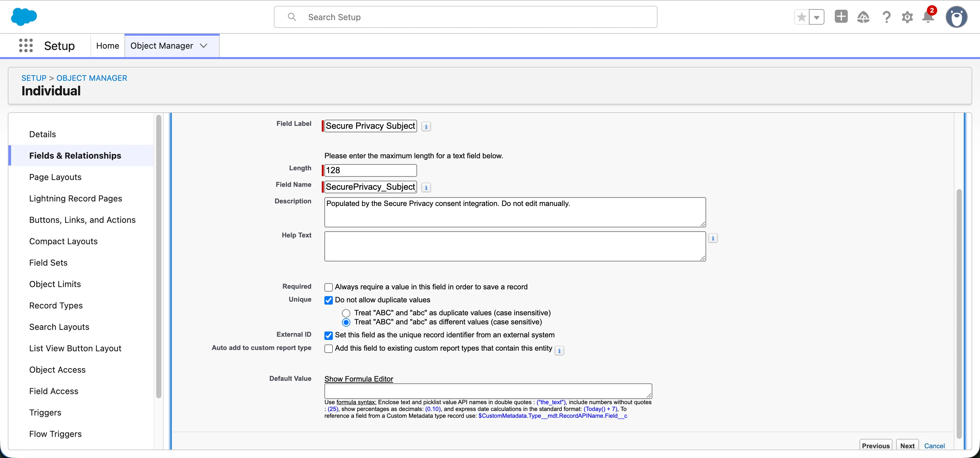Click the SETUP breadcrumb link

[x=34, y=78]
